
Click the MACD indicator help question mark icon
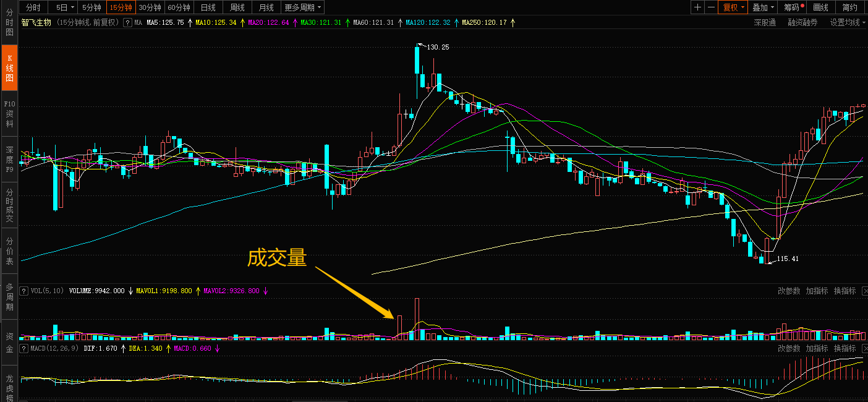(23, 348)
